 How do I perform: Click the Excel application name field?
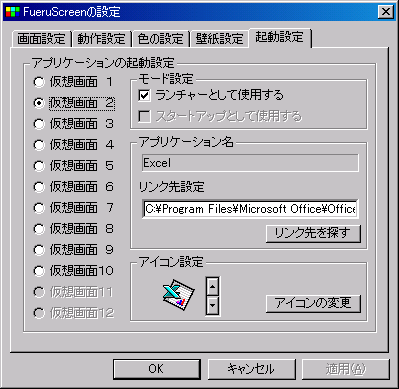tap(250, 163)
